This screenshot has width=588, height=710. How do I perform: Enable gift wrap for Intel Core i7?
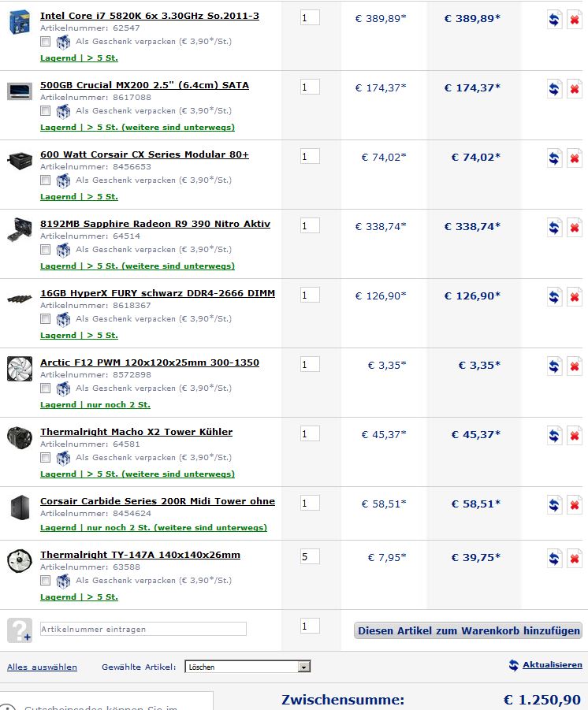46,42
